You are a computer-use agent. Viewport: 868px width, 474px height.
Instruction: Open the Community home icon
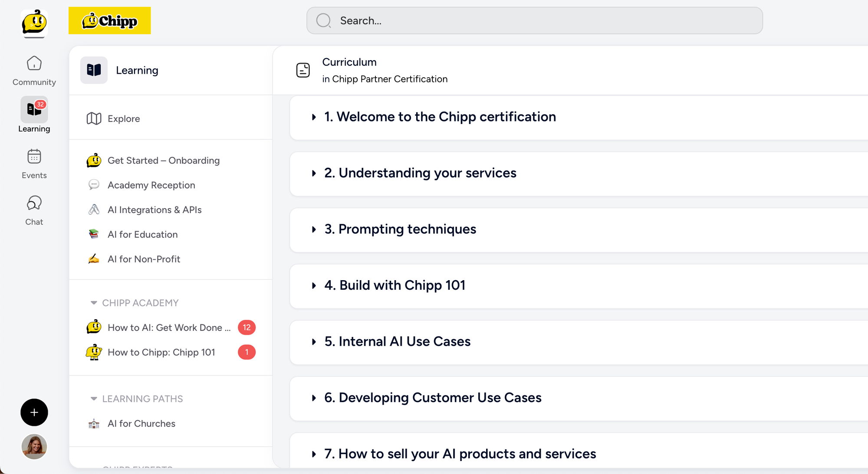[34, 64]
